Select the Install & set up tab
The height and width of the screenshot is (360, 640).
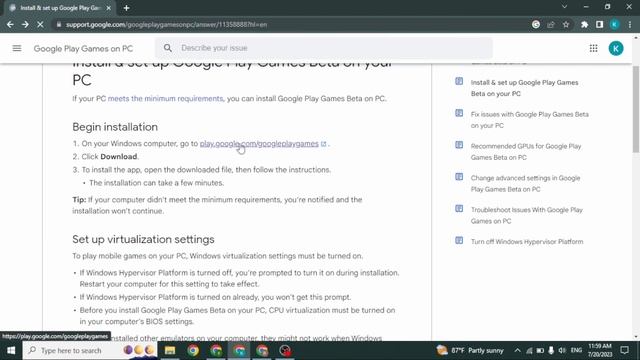[x=60, y=8]
